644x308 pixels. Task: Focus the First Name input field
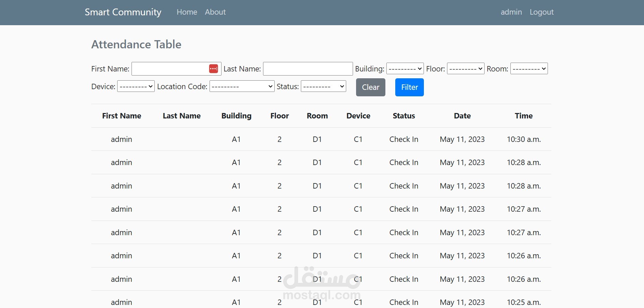tap(170, 69)
